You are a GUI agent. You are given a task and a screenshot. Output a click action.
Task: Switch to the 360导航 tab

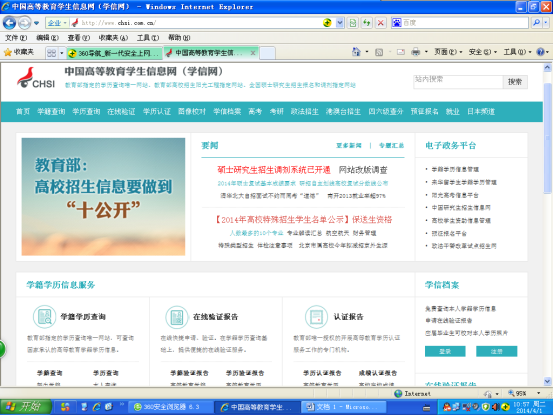(x=115, y=53)
